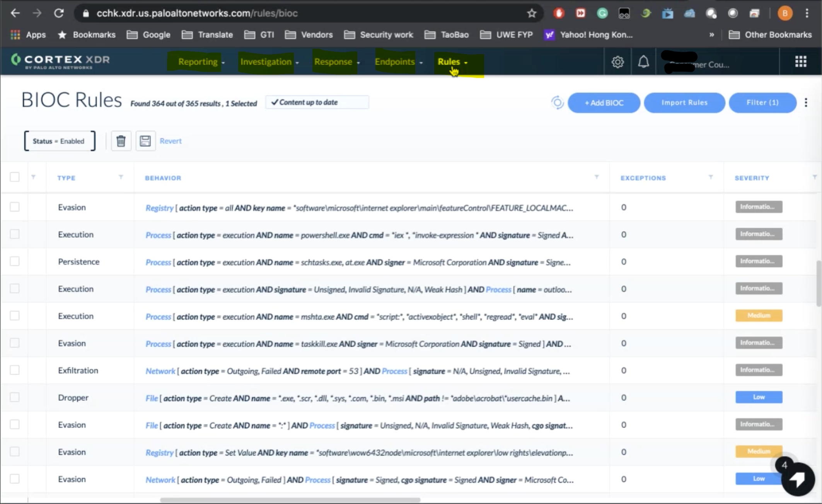Open the chat bubble with 4 badge
The height and width of the screenshot is (504, 822).
tap(798, 479)
